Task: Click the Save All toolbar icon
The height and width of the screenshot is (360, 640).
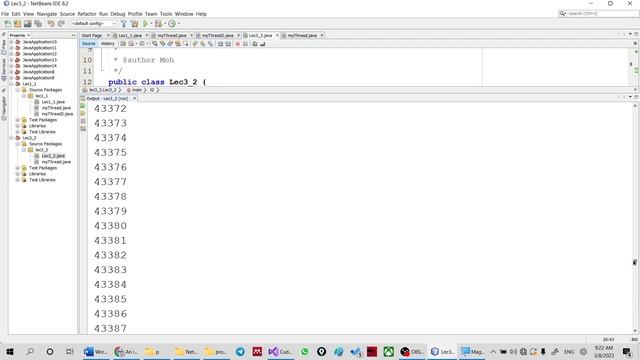Action: [x=38, y=24]
